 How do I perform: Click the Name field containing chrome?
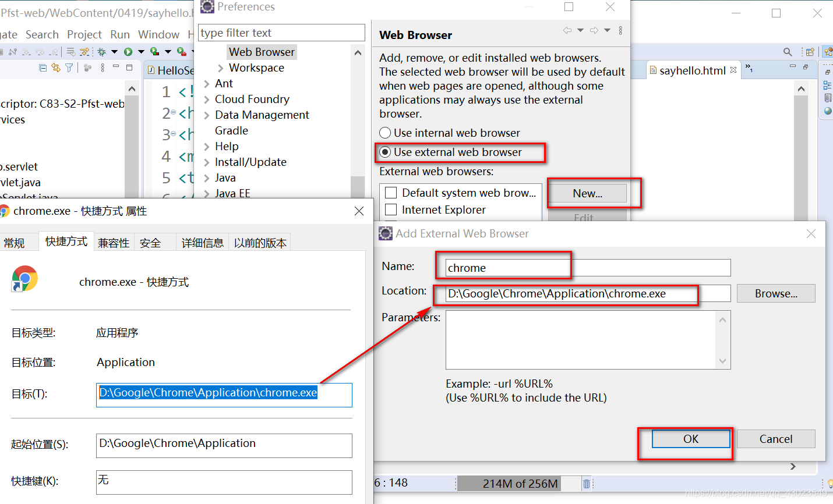click(x=588, y=268)
